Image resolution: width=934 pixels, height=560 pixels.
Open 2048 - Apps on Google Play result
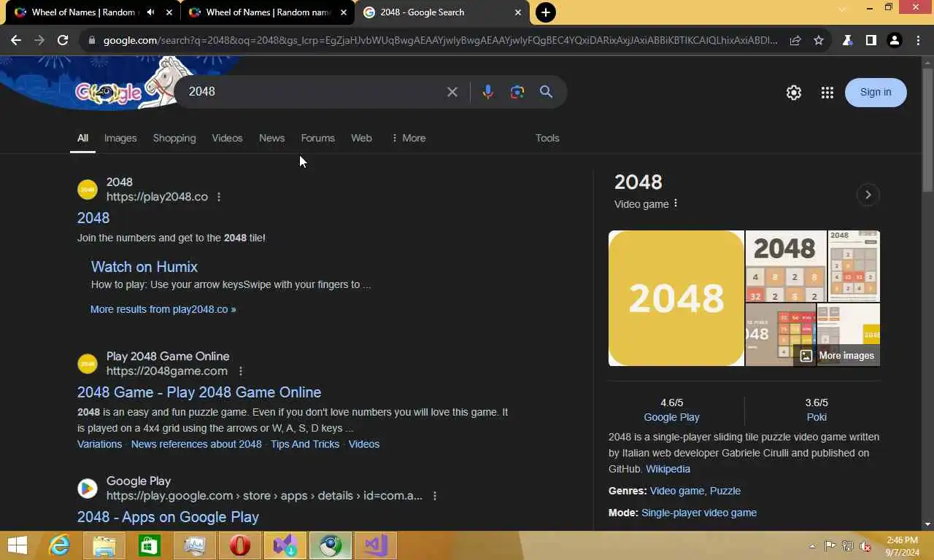pyautogui.click(x=168, y=517)
